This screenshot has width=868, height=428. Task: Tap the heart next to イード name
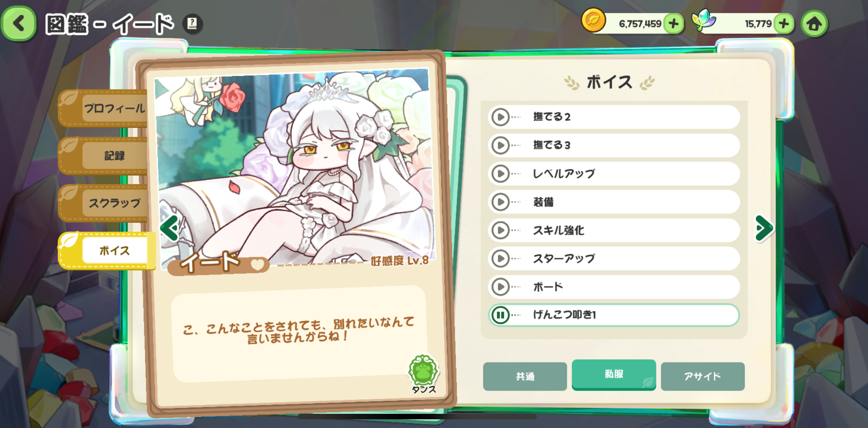257,264
